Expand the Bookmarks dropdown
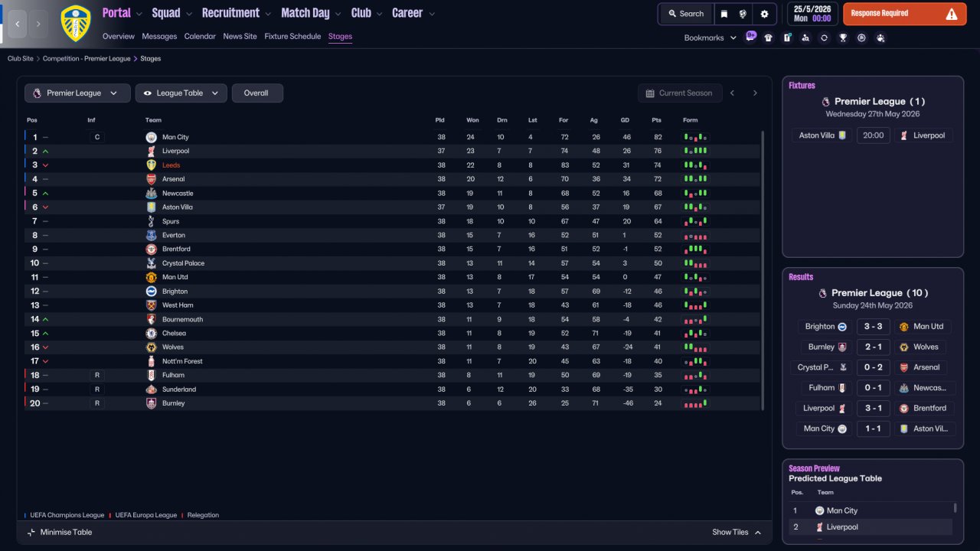 [710, 37]
